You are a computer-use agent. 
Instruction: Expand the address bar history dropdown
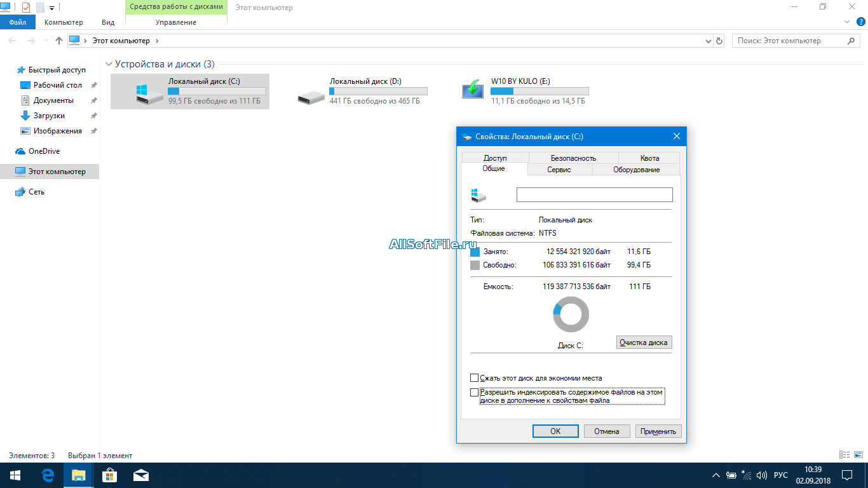[x=709, y=41]
